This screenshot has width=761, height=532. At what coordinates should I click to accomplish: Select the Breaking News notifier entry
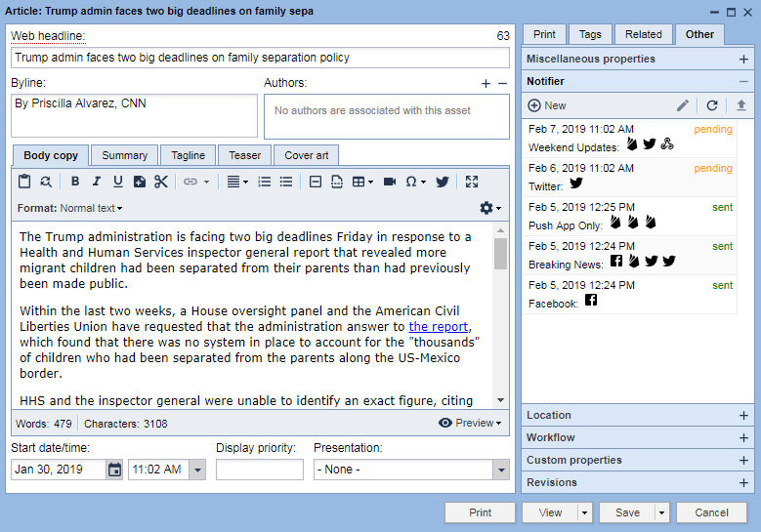tap(630, 256)
